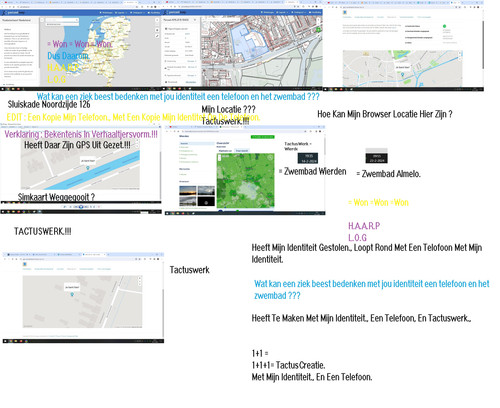
Task: Click the text 'Hoe Kan Mijn Browser Locatie Hier Zijn ?'
Action: pyautogui.click(x=385, y=114)
